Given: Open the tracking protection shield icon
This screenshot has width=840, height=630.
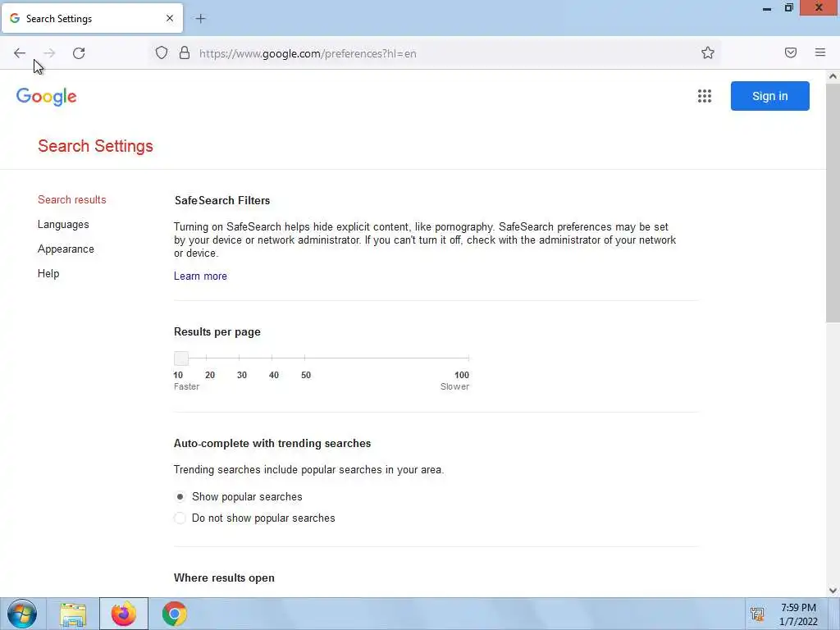Looking at the screenshot, I should [162, 52].
